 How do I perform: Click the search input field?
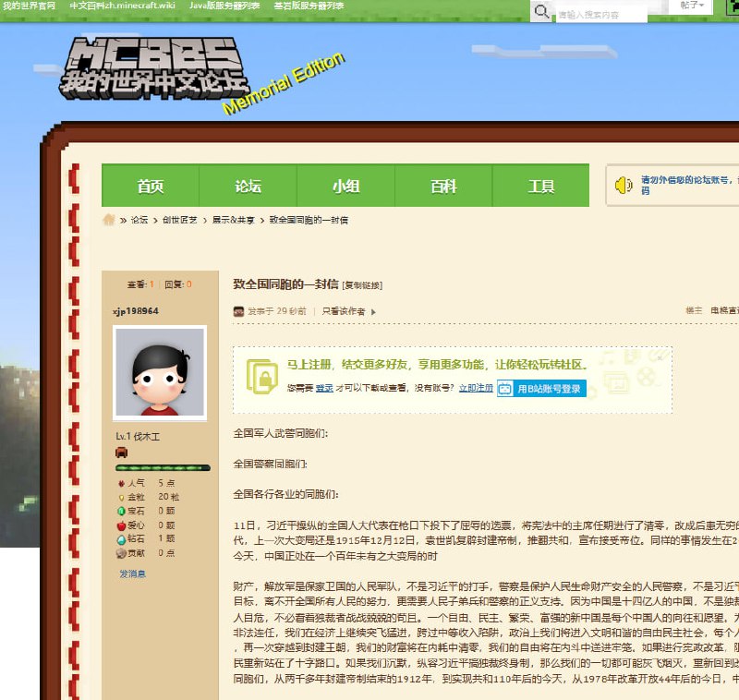coord(600,15)
